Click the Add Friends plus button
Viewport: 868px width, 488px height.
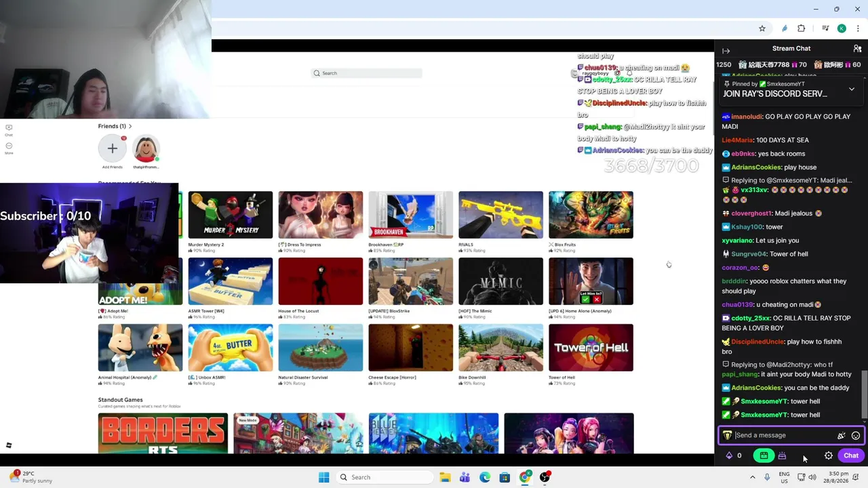(113, 148)
